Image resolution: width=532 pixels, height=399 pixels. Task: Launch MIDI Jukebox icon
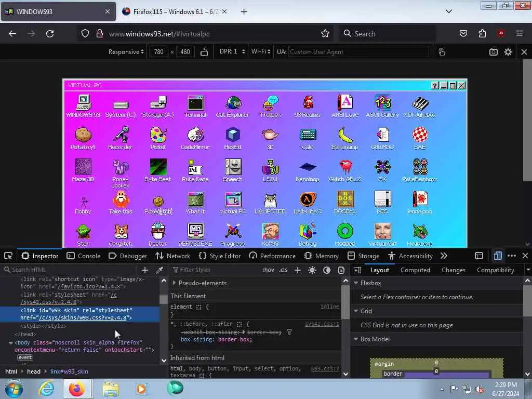coord(420,107)
